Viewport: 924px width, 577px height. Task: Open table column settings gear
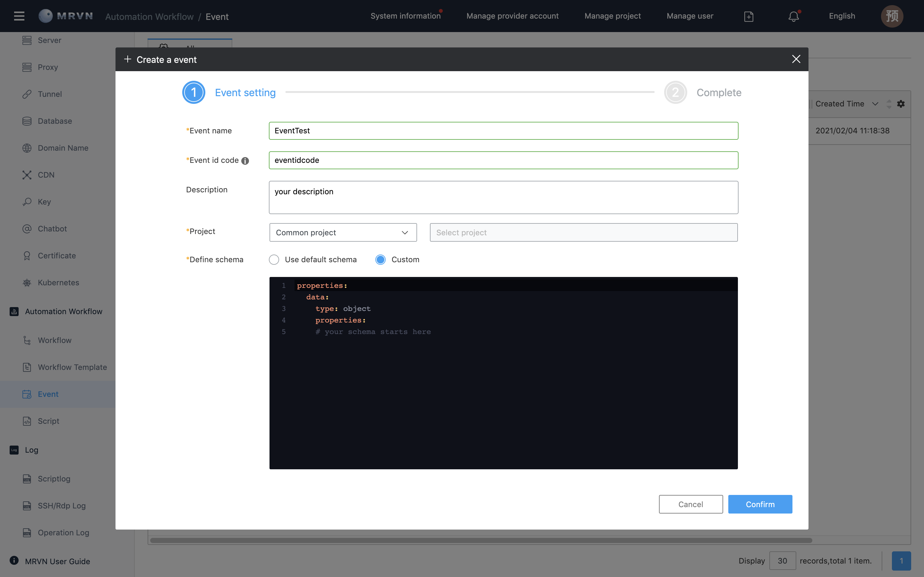pyautogui.click(x=901, y=104)
